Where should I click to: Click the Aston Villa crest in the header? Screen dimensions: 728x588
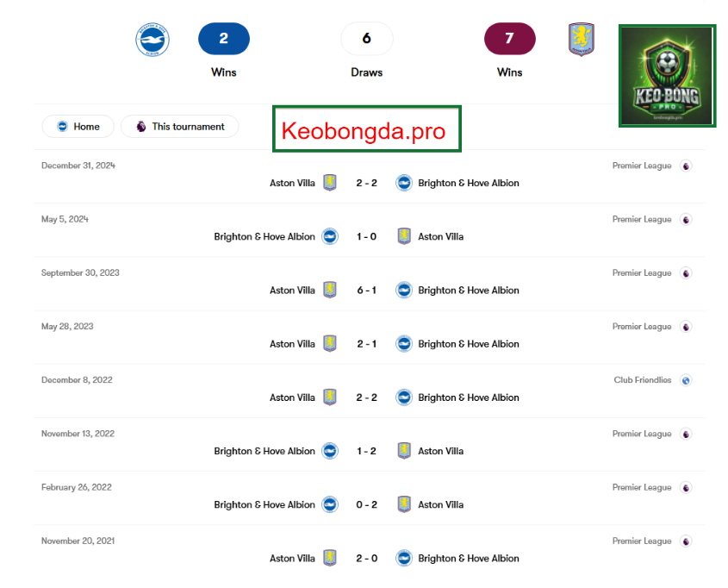(582, 40)
